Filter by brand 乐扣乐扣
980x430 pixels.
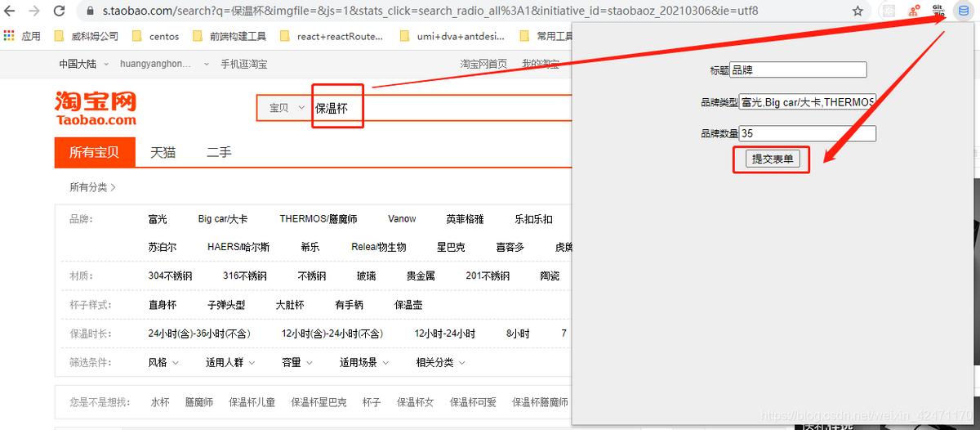[x=533, y=219]
